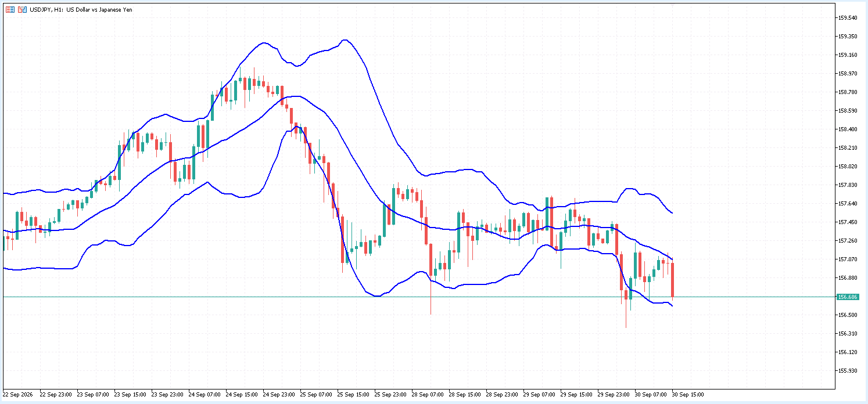Viewport: 868px width, 404px height.
Task: Click the 159.350 price axis label
Action: click(848, 37)
